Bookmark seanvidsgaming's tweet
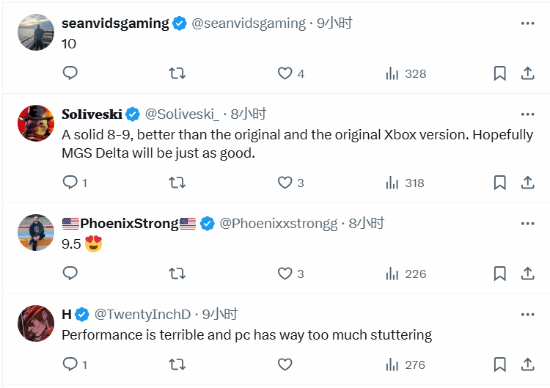The image size is (550, 388). (499, 74)
